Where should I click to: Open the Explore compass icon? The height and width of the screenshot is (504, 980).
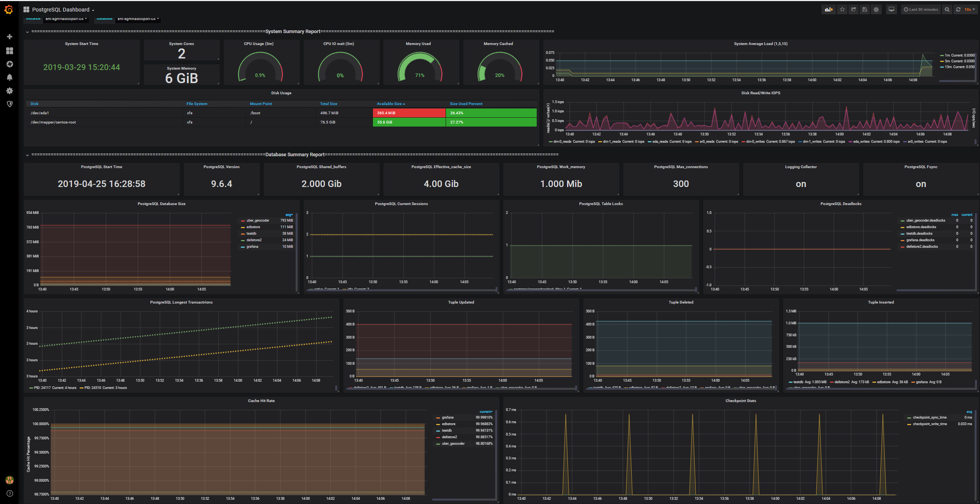[10, 64]
